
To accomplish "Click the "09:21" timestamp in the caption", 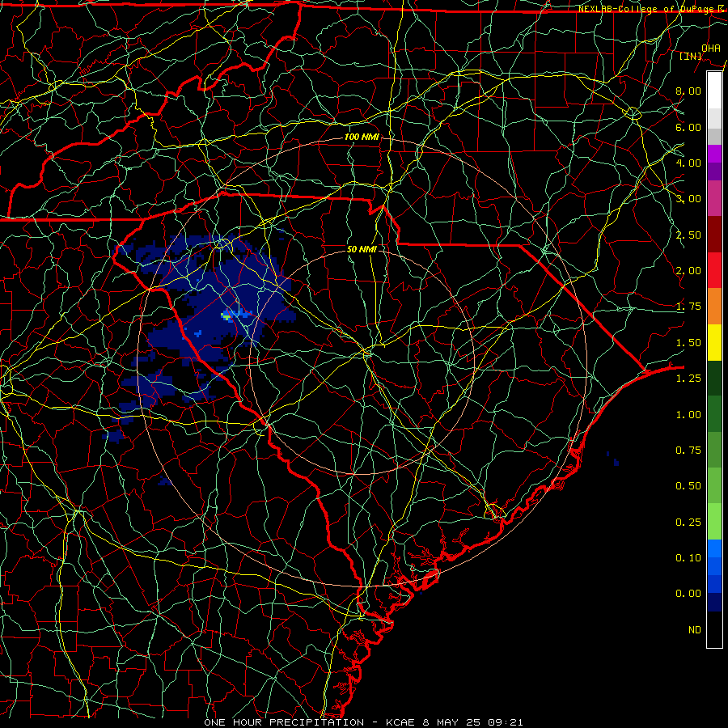I will tap(505, 722).
